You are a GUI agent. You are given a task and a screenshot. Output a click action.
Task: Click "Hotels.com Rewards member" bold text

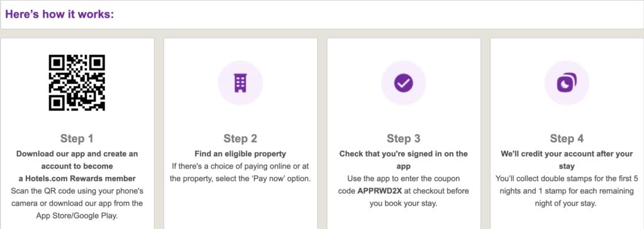[x=77, y=179]
